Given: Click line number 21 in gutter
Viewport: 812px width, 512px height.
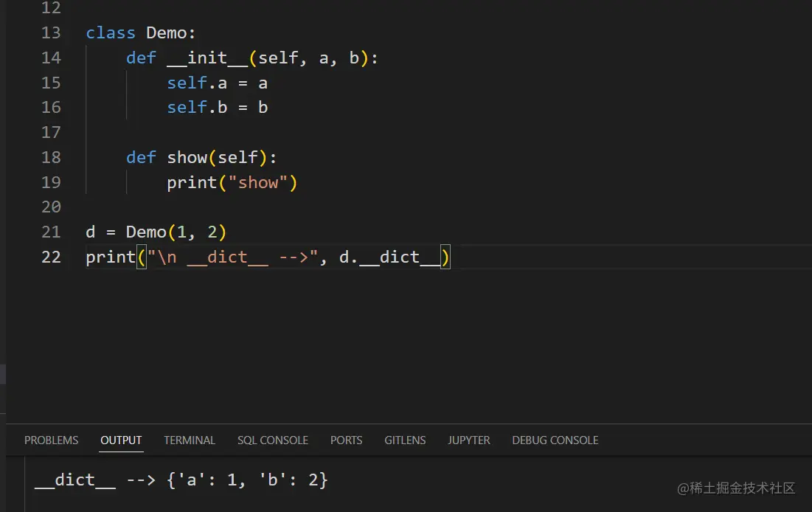Looking at the screenshot, I should point(52,232).
